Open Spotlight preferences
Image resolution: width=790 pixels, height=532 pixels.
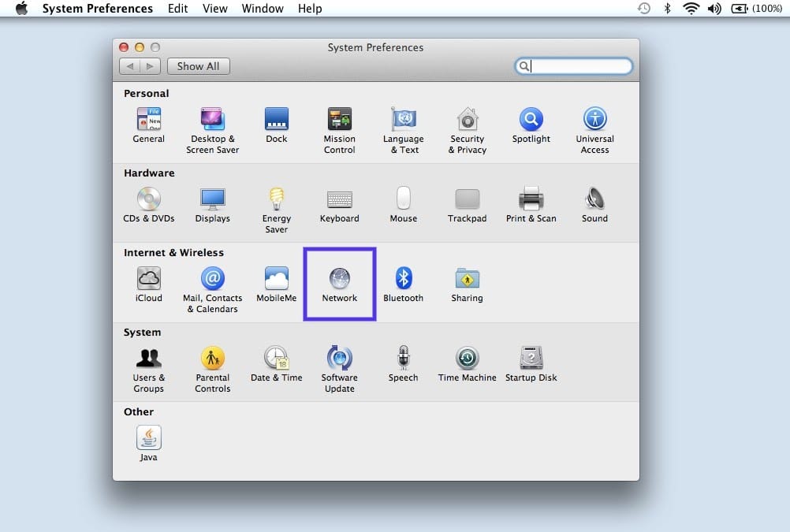point(531,120)
